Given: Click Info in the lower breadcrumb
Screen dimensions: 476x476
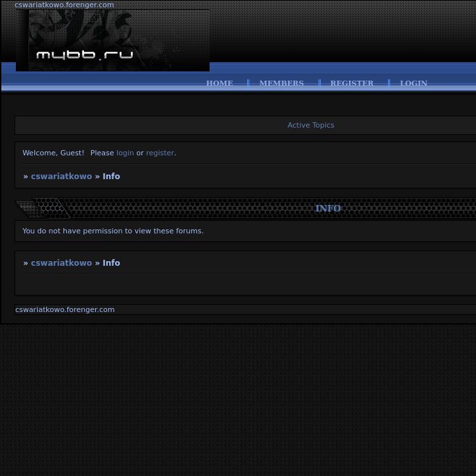Looking at the screenshot, I should tap(111, 263).
